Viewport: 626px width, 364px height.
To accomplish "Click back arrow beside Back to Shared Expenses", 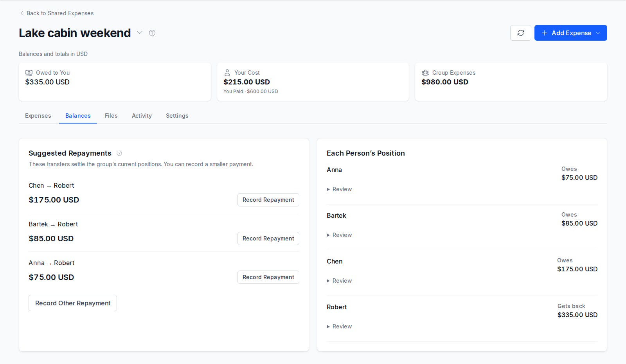I will tap(22, 13).
